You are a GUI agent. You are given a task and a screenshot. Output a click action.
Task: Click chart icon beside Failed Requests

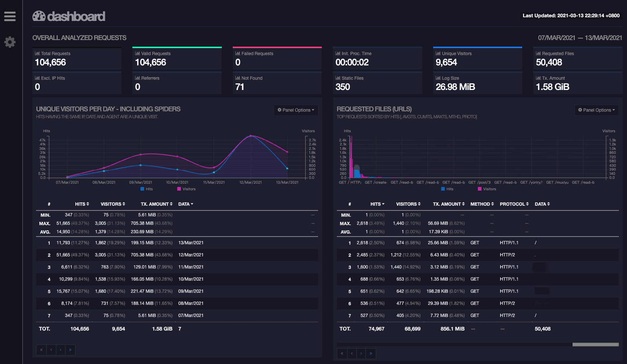click(238, 53)
